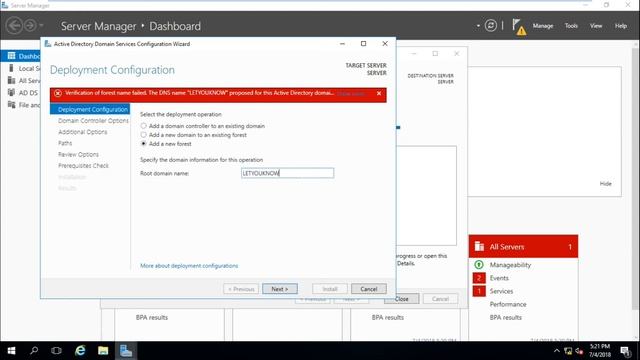
Task: Select Dashboard in the left navigation
Action: pyautogui.click(x=21, y=56)
